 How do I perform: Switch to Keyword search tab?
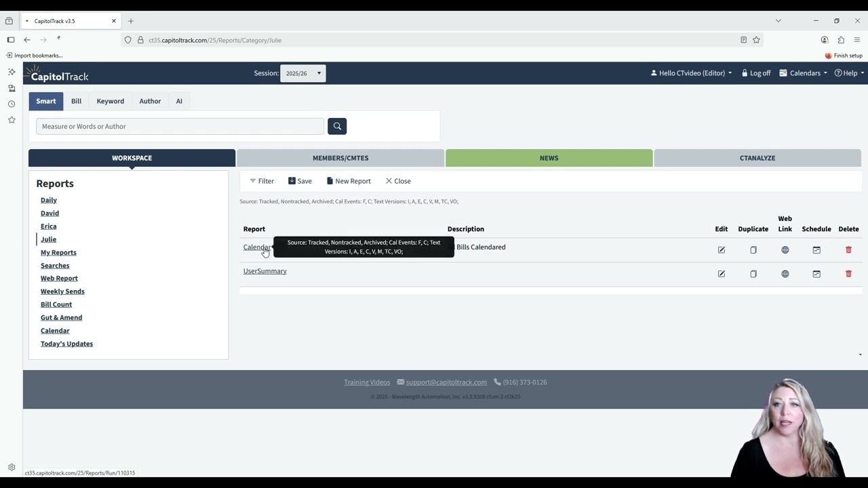(x=110, y=101)
